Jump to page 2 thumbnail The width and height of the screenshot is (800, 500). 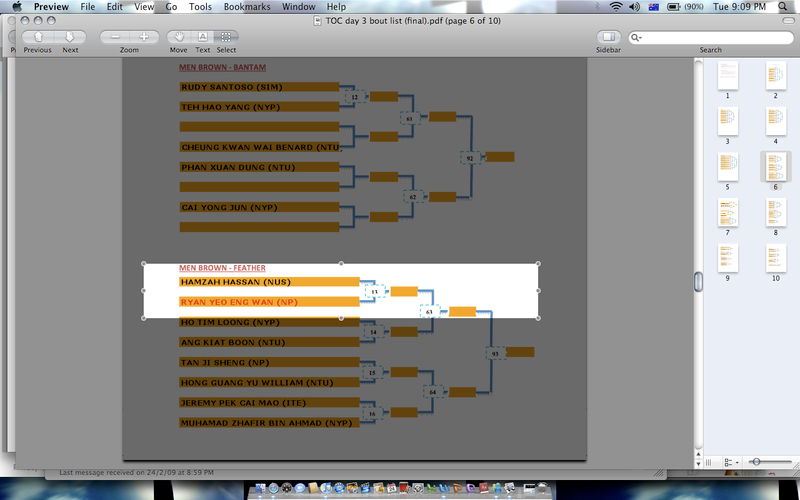773,74
